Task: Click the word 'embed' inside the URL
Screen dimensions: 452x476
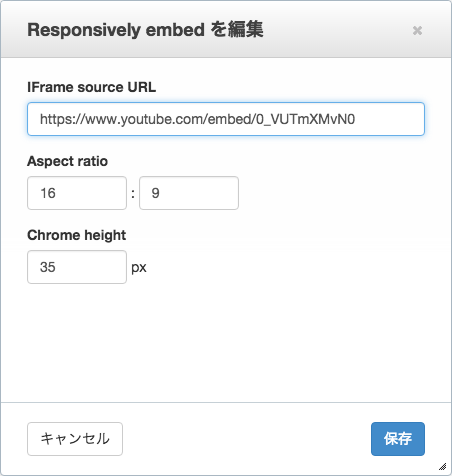Action: [229, 119]
